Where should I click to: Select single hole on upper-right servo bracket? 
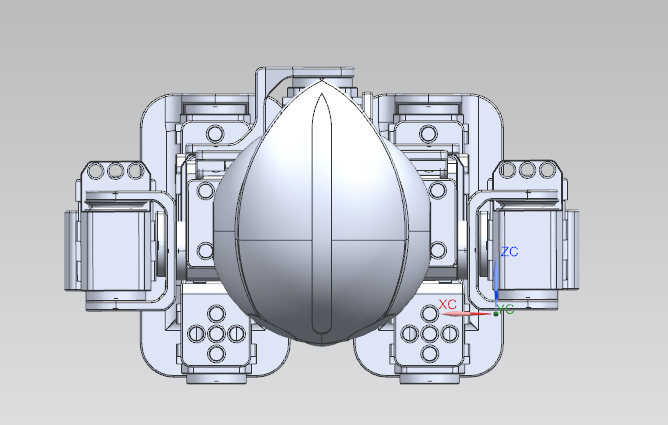pos(428,134)
